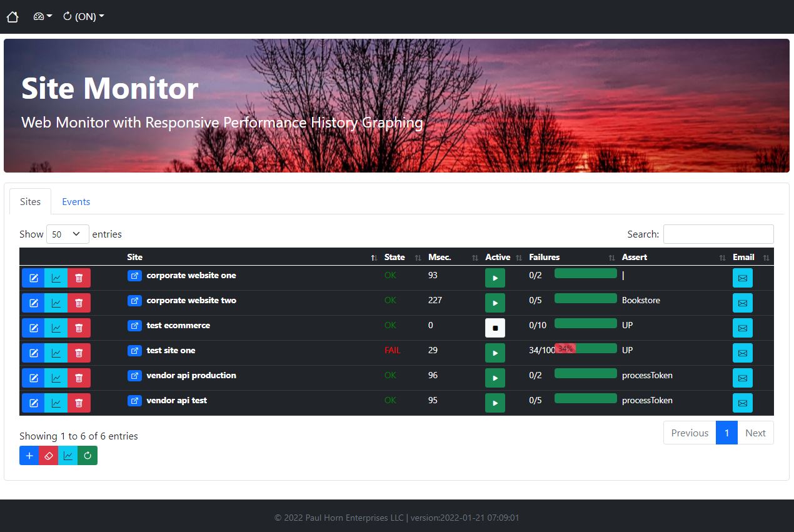Refresh the table with the green reload icon
This screenshot has width=794, height=532.
(x=87, y=455)
